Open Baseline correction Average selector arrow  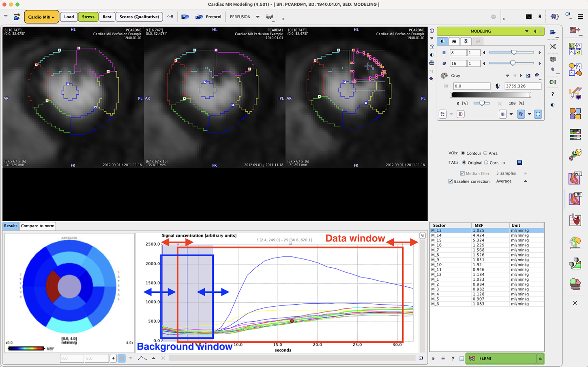pos(526,181)
